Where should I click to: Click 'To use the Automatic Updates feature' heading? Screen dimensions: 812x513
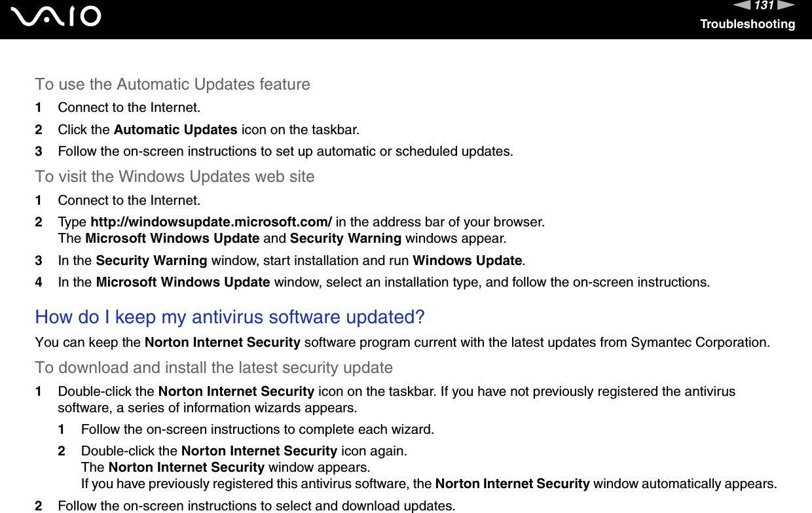coord(173,84)
